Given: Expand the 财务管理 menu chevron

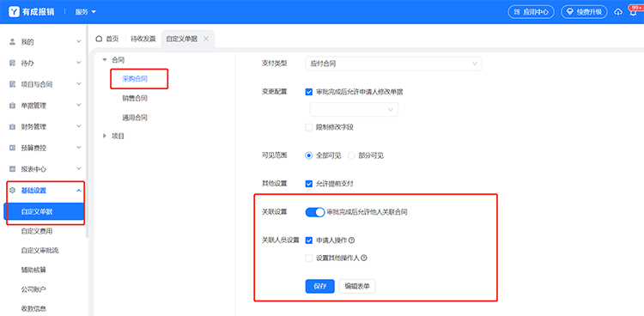Looking at the screenshot, I should [79, 126].
